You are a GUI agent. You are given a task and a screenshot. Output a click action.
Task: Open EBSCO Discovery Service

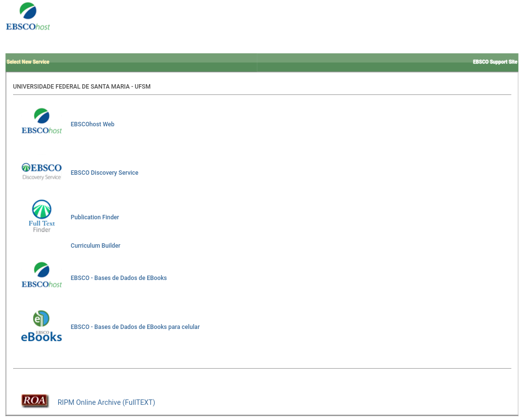coord(104,172)
